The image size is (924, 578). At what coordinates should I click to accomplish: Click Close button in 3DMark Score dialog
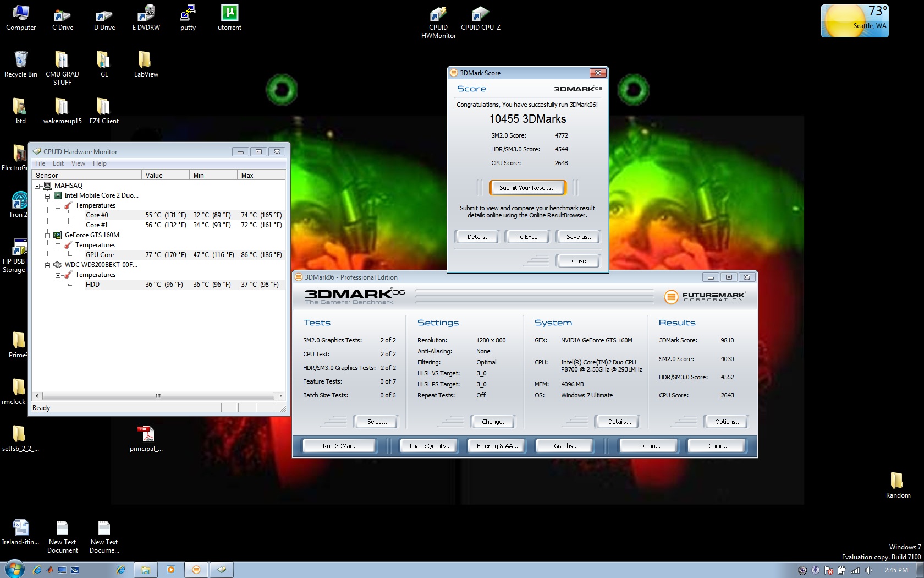(x=578, y=261)
